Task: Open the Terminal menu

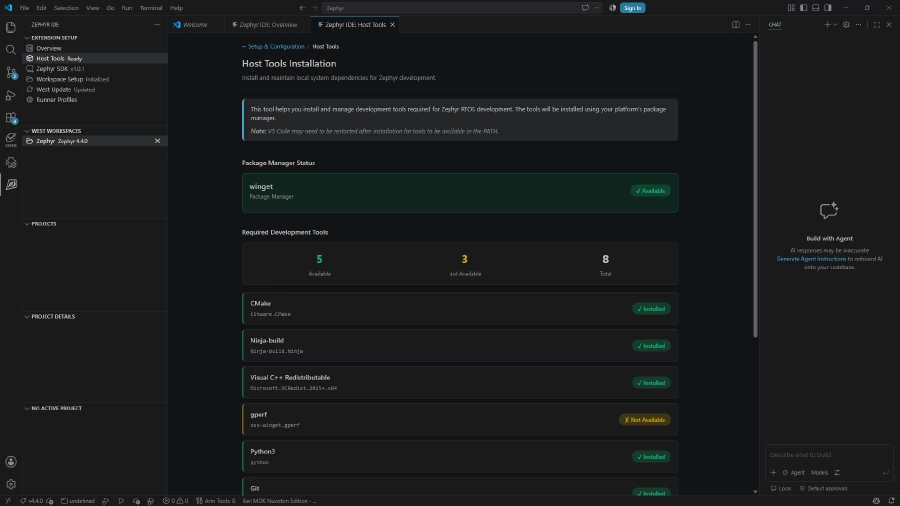Action: [x=151, y=8]
